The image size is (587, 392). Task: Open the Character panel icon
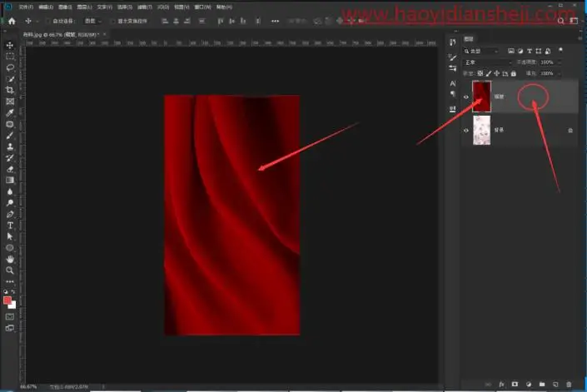pyautogui.click(x=453, y=83)
